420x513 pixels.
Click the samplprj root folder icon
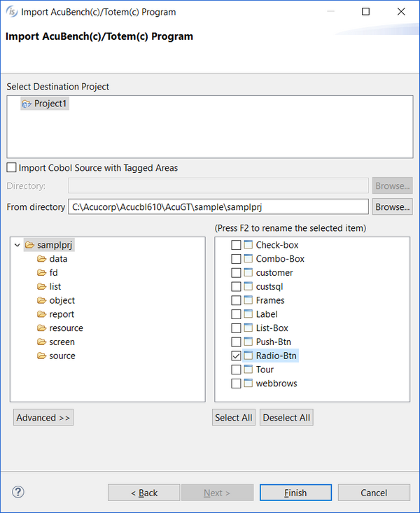(30, 245)
